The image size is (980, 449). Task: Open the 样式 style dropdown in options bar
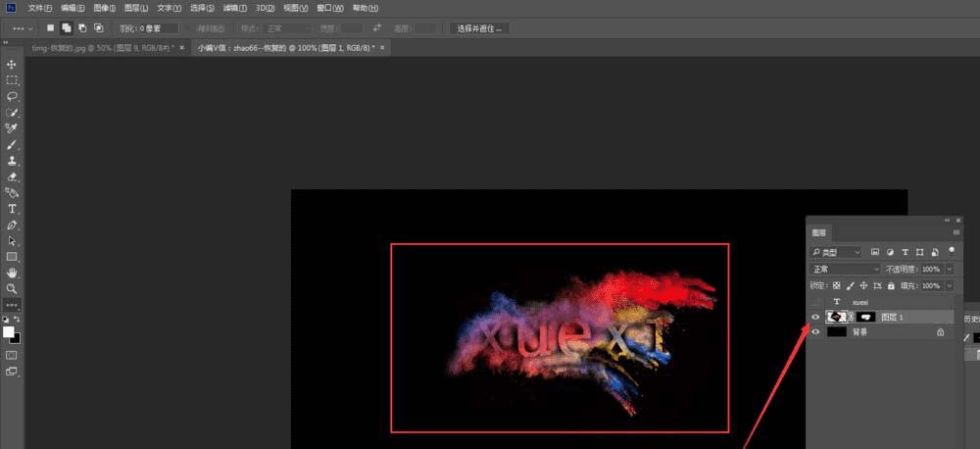[287, 28]
